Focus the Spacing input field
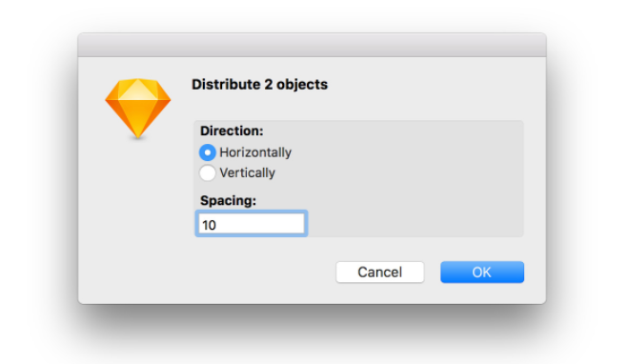This screenshot has height=364, width=628. point(252,223)
